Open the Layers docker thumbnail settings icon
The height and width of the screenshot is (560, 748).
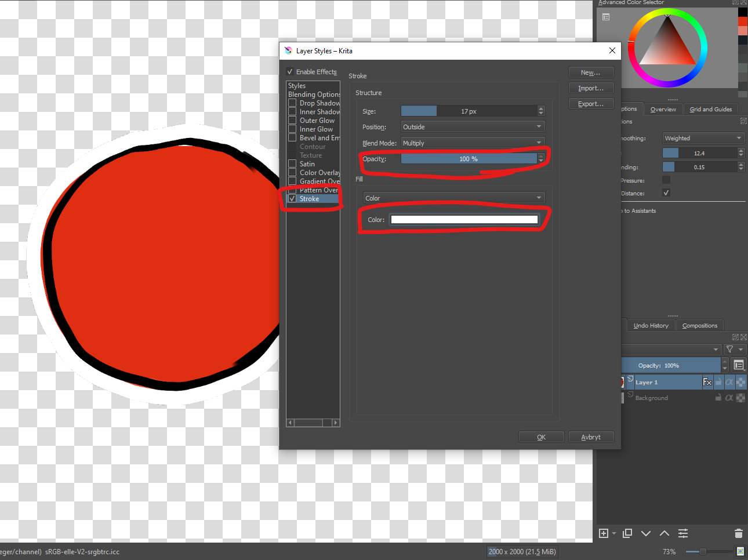[x=739, y=365]
